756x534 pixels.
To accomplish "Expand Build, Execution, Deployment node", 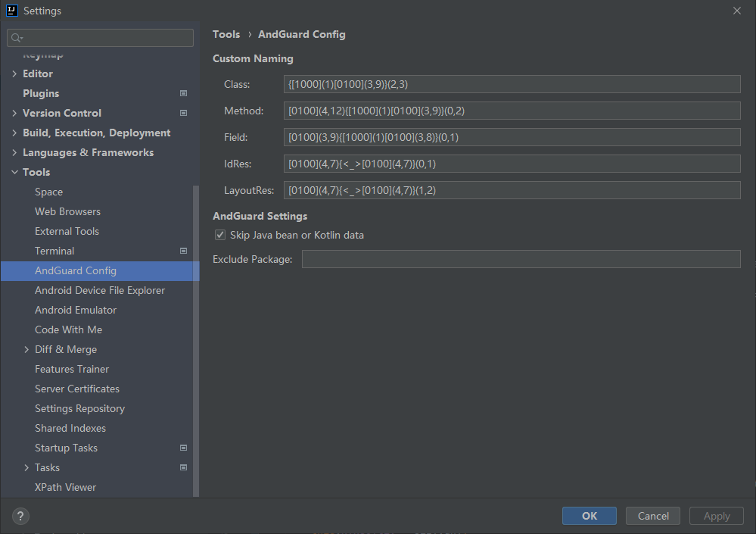I will [x=14, y=133].
